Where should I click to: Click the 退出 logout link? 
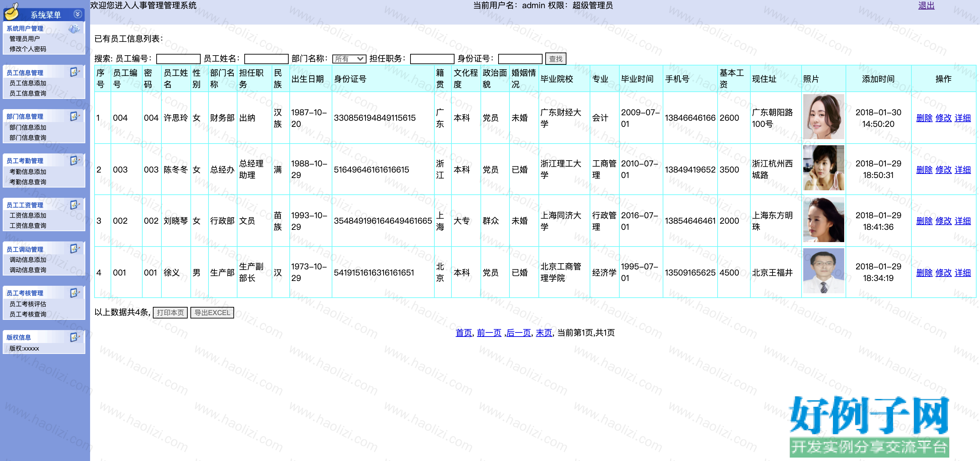tap(926, 6)
